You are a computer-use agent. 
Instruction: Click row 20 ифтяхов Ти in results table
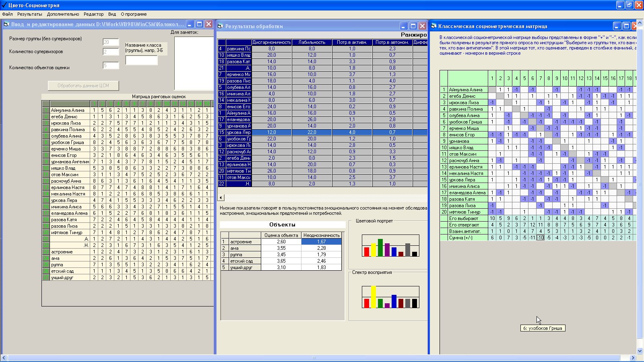tap(322, 171)
